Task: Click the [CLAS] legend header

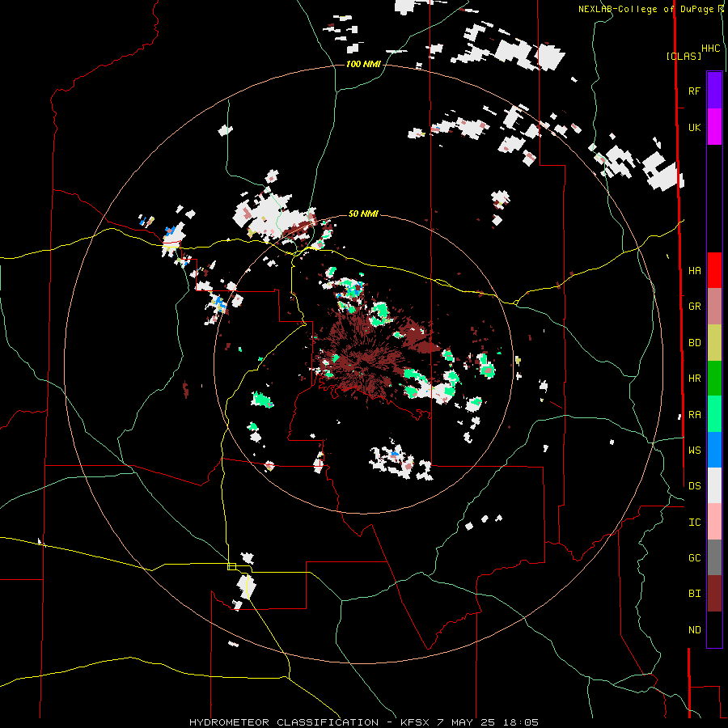Action: click(684, 56)
